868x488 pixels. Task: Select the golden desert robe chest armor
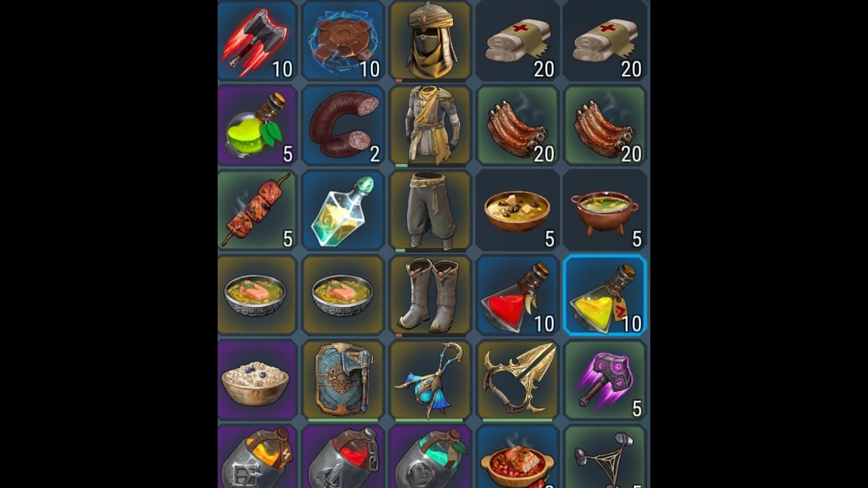click(x=431, y=125)
